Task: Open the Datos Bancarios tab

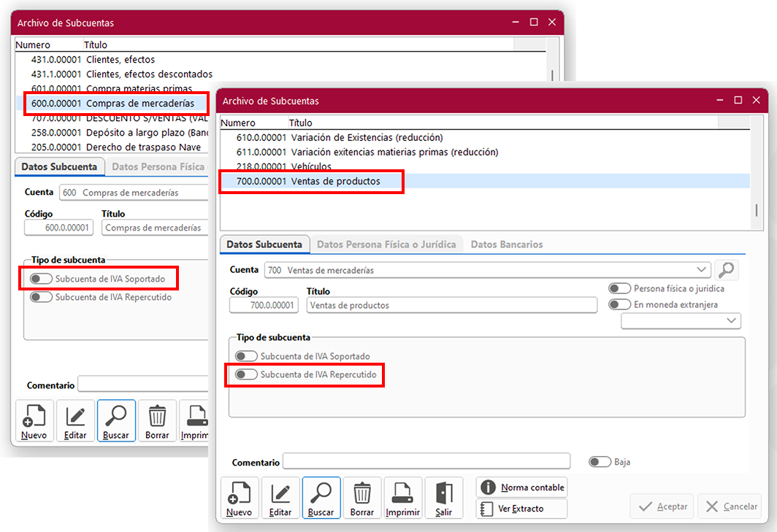Action: (x=507, y=244)
